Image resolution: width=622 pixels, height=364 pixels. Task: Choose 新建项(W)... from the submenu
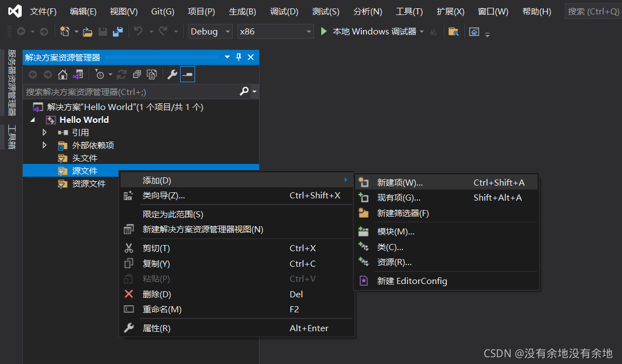(446, 182)
